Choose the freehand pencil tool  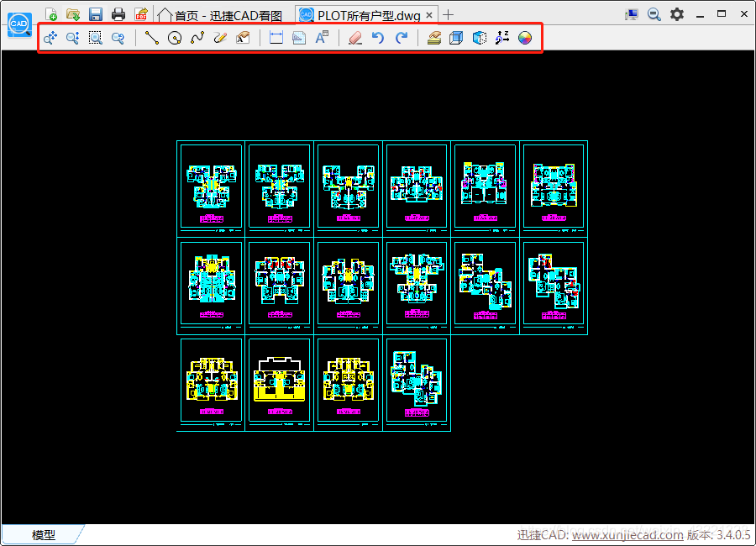(220, 38)
